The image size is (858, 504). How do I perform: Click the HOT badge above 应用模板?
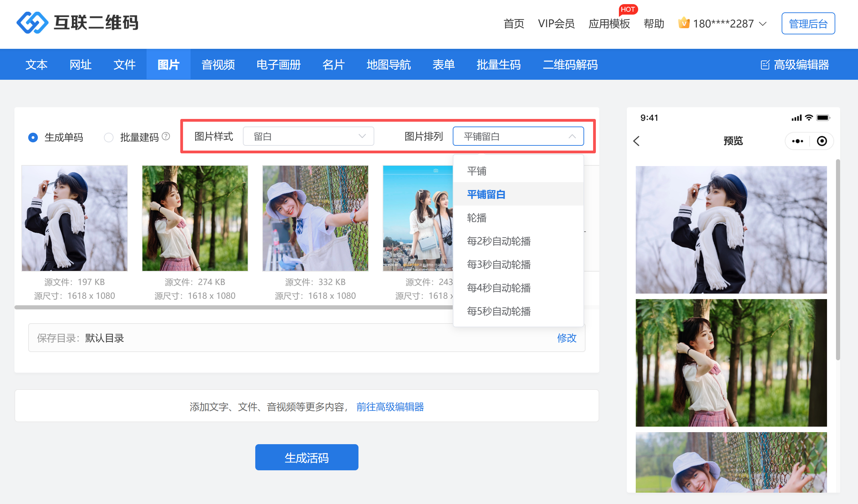(628, 10)
